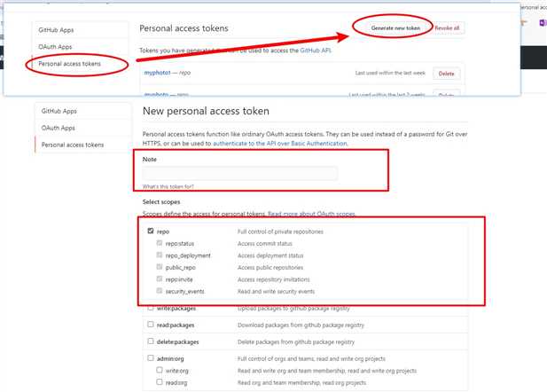This screenshot has width=547, height=392.
Task: Click the 'Personal access tokens' page heading
Action: pos(184,28)
